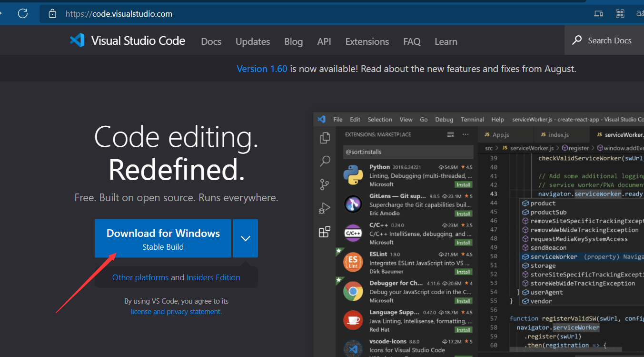Click the Debugger for Chrome icon
This screenshot has height=357, width=644.
[x=353, y=291]
